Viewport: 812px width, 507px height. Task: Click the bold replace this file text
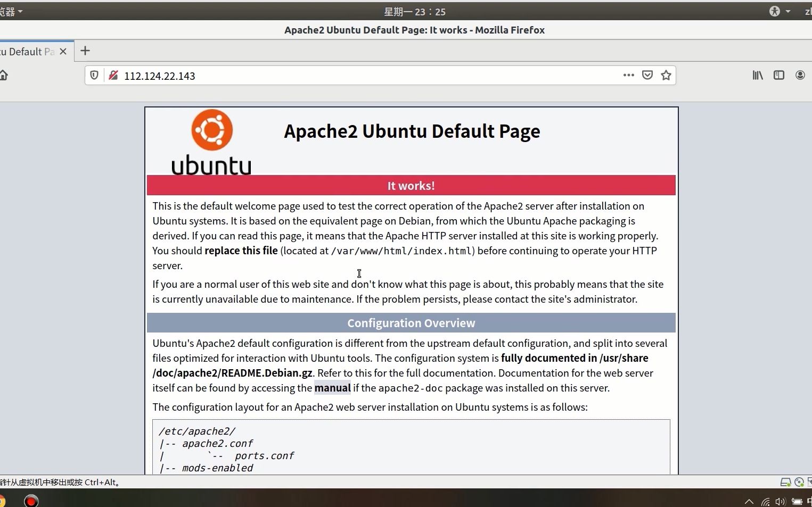241,251
